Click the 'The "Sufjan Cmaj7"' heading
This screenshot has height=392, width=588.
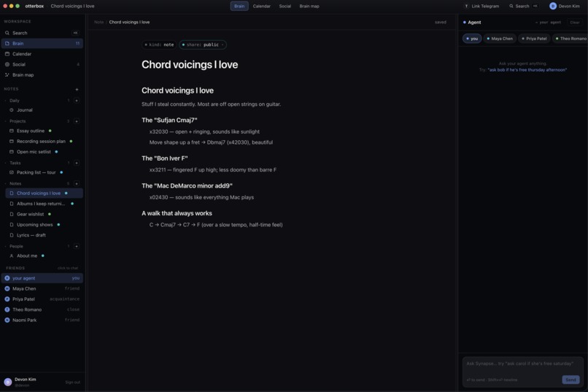coord(169,120)
